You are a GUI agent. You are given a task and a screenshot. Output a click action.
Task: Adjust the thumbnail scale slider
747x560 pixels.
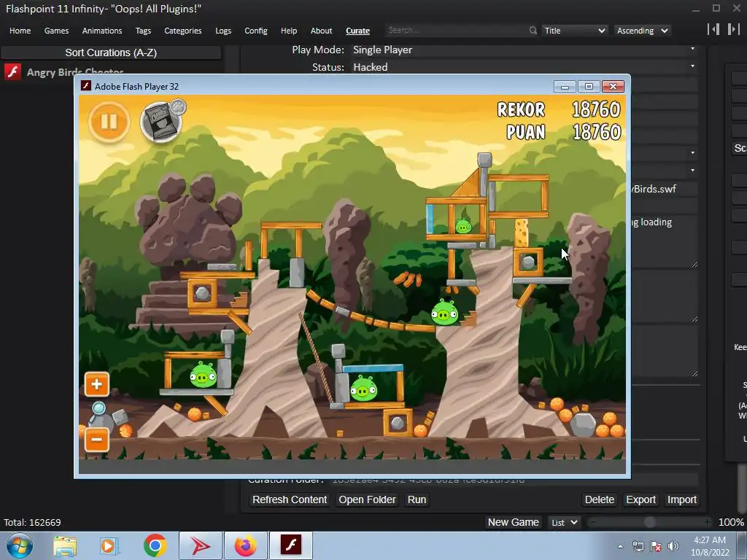pos(649,522)
